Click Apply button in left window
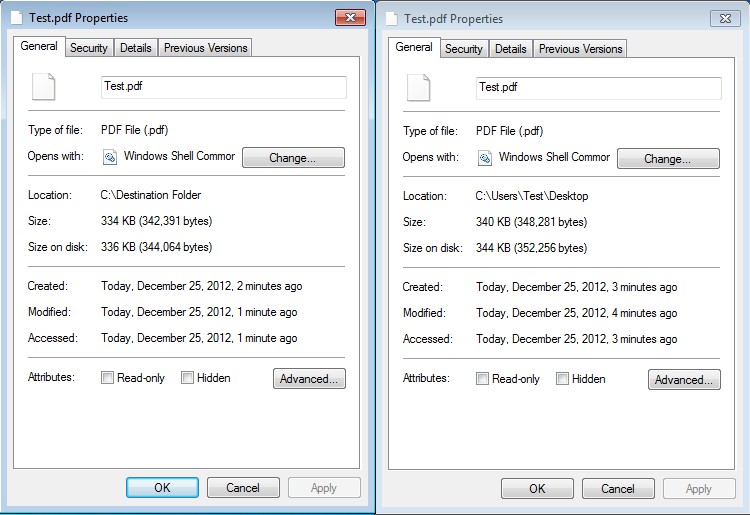Viewport: 750px width, 515px height. point(324,487)
